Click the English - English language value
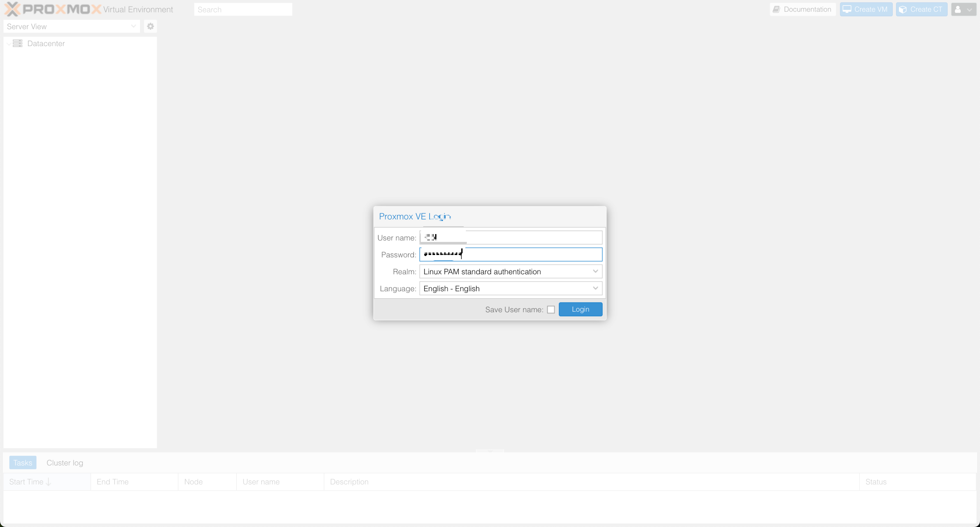This screenshot has height=527, width=980. point(451,289)
